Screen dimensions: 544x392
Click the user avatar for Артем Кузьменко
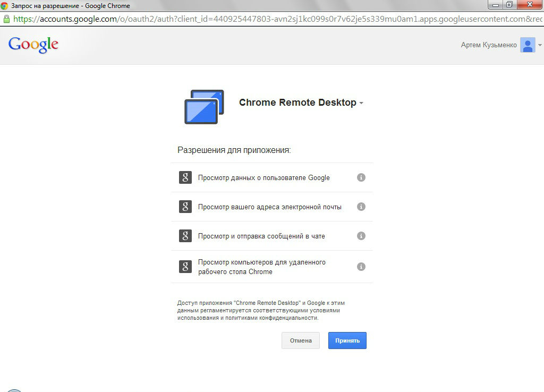(528, 45)
